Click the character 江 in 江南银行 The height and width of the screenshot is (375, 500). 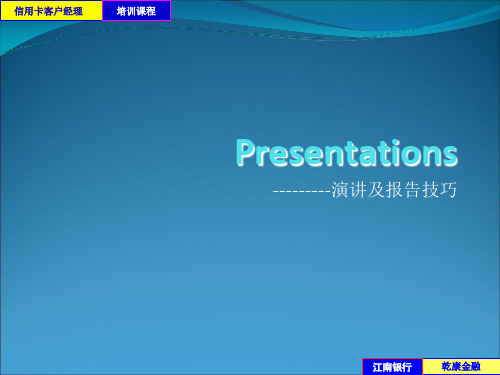[378, 367]
